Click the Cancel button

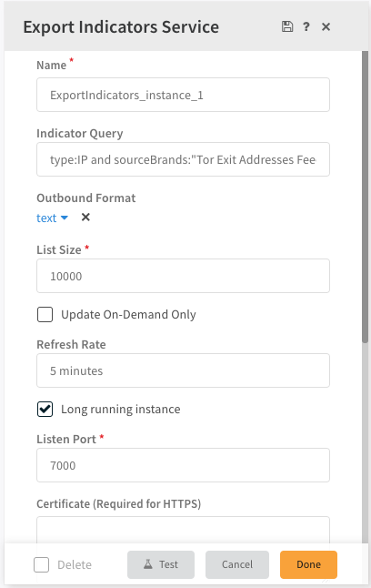point(237,564)
